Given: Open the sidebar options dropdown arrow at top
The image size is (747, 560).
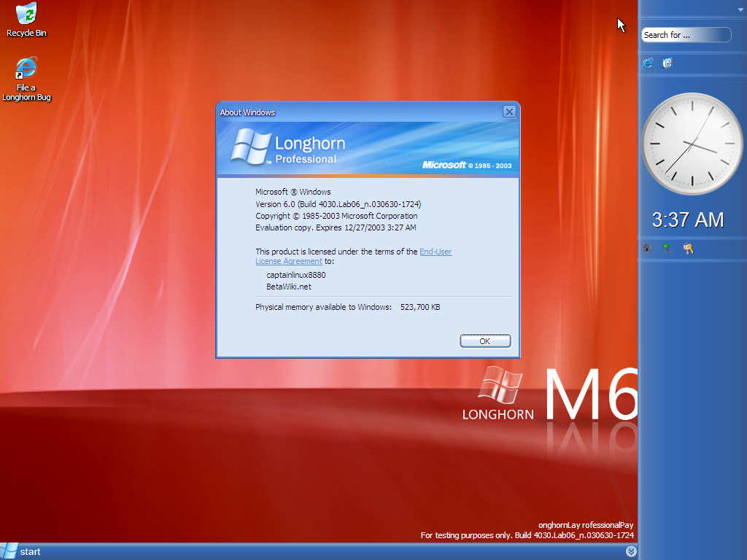Looking at the screenshot, I should coord(741,9).
